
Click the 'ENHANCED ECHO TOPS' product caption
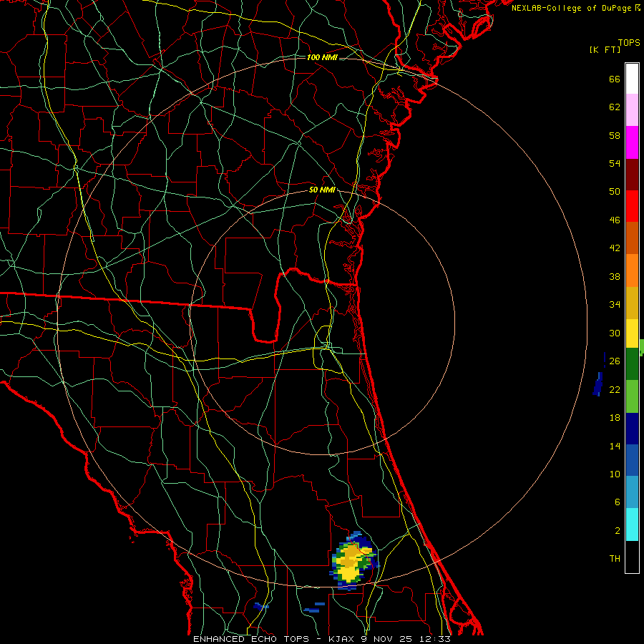[x=251, y=639]
